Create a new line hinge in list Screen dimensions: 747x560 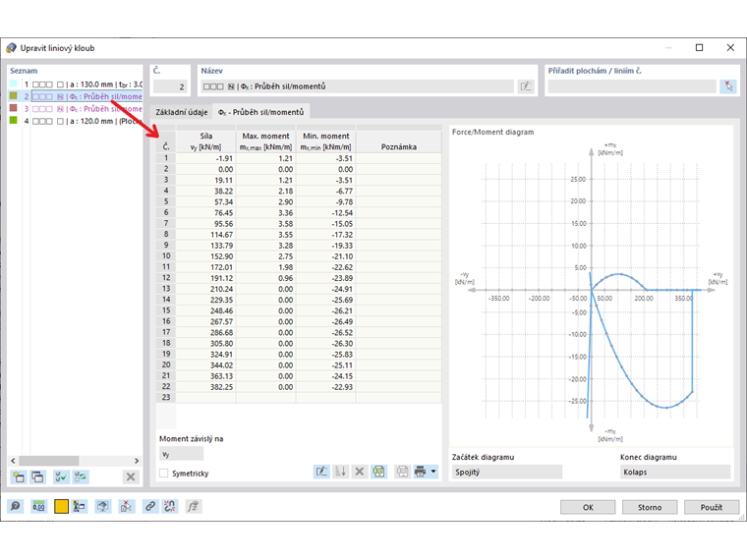pyautogui.click(x=19, y=476)
